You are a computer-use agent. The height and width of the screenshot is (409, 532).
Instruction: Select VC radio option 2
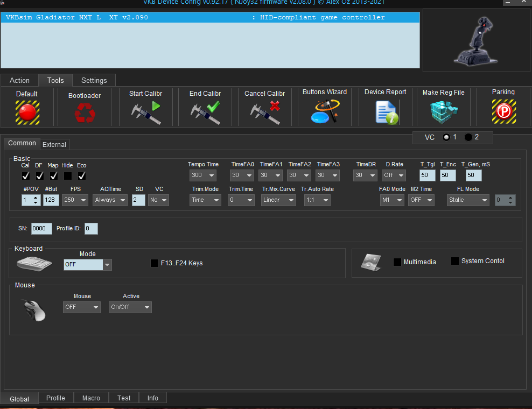[x=468, y=137]
